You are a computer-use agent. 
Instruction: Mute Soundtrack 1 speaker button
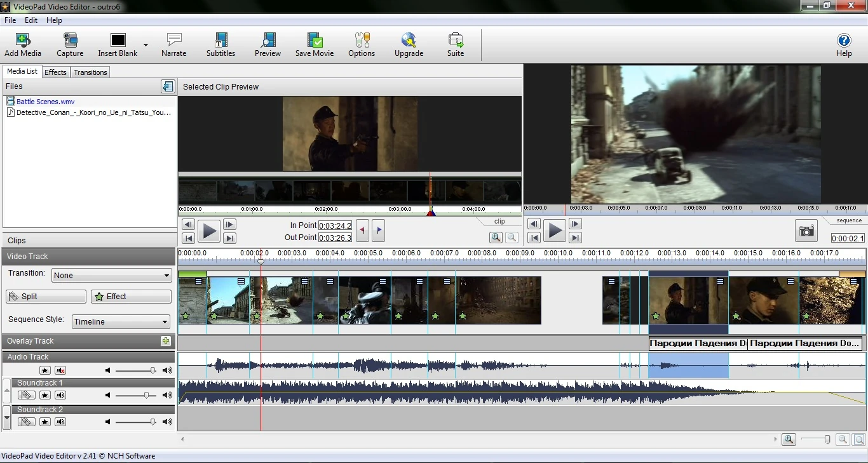[x=60, y=396]
